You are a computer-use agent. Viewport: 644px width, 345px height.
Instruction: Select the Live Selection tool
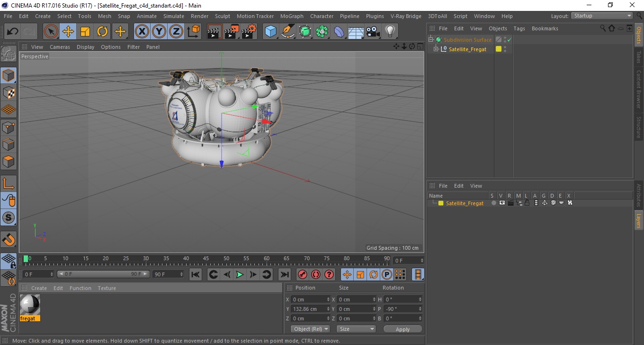tap(51, 32)
